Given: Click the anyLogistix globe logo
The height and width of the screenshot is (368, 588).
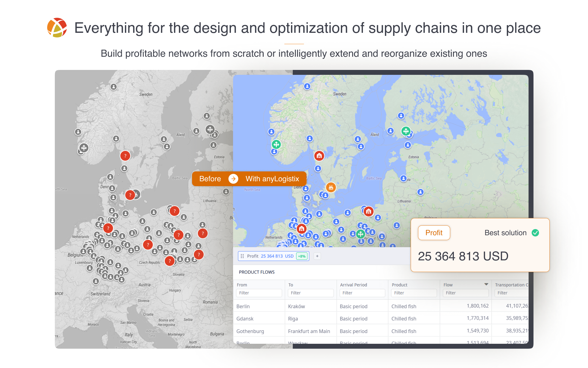Looking at the screenshot, I should pos(57,28).
